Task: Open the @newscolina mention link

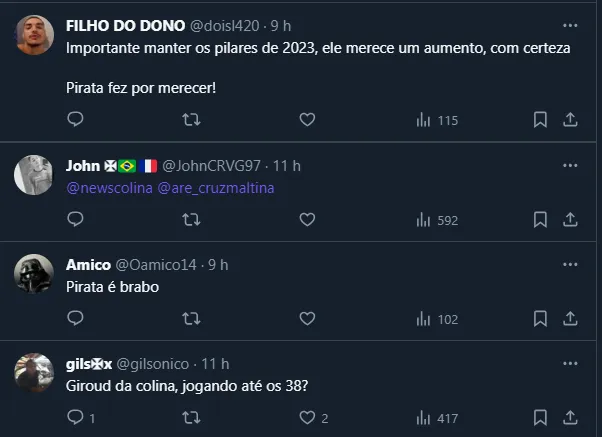Action: tap(107, 187)
